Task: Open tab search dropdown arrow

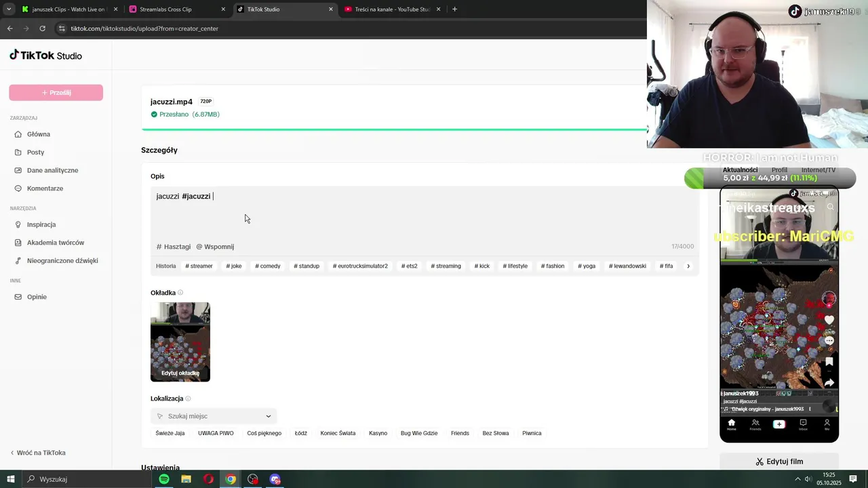Action: [8, 9]
